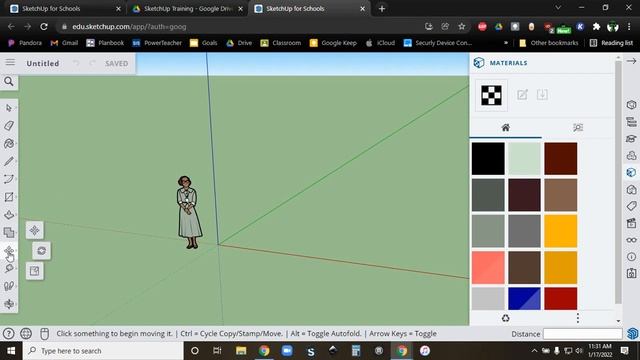Open a new browser tab
The height and width of the screenshot is (360, 640).
coord(382,9)
